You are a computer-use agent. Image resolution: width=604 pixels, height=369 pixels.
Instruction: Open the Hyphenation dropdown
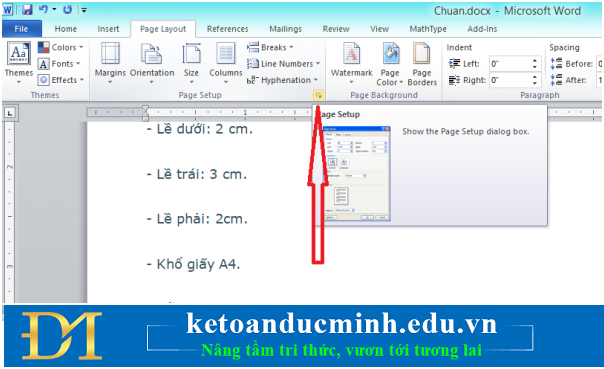click(282, 80)
